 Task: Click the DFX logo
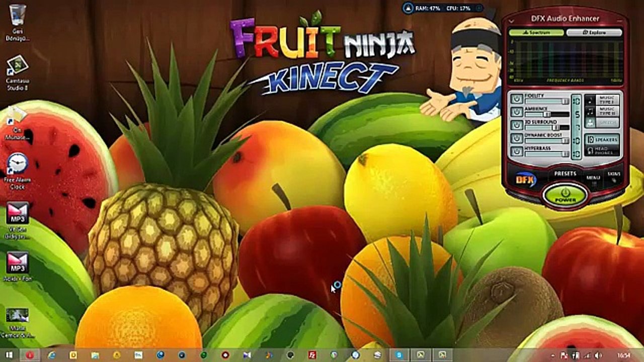pyautogui.click(x=526, y=179)
